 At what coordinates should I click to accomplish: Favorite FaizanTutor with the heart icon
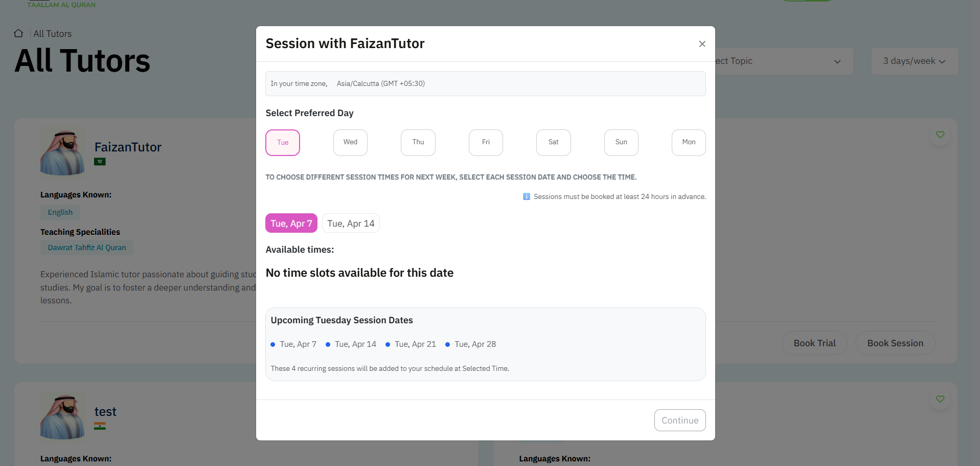940,135
